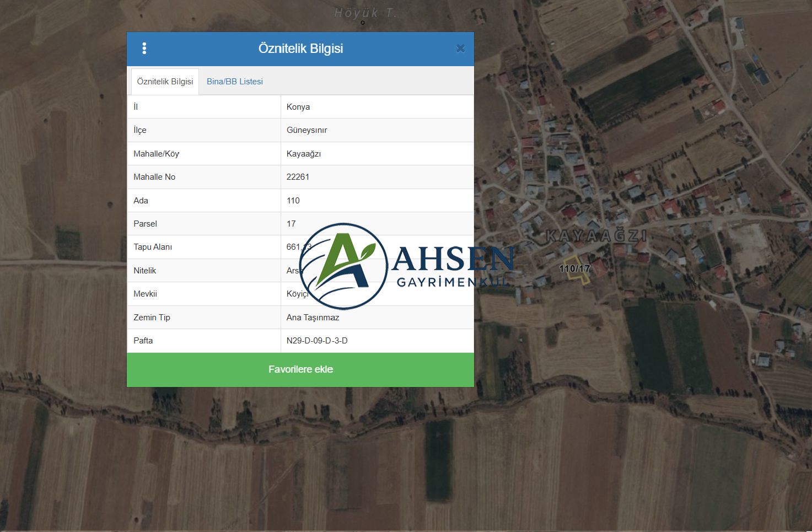Open the three-dot options menu
812x532 pixels.
pos(144,49)
